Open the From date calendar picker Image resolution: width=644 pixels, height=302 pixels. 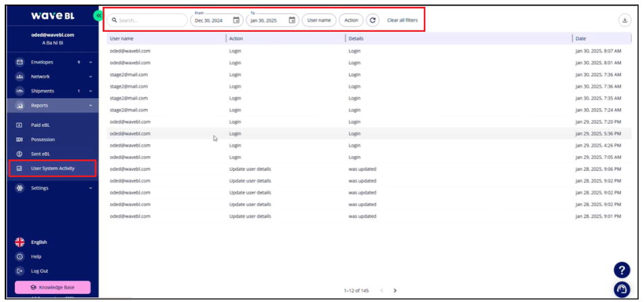tap(236, 20)
